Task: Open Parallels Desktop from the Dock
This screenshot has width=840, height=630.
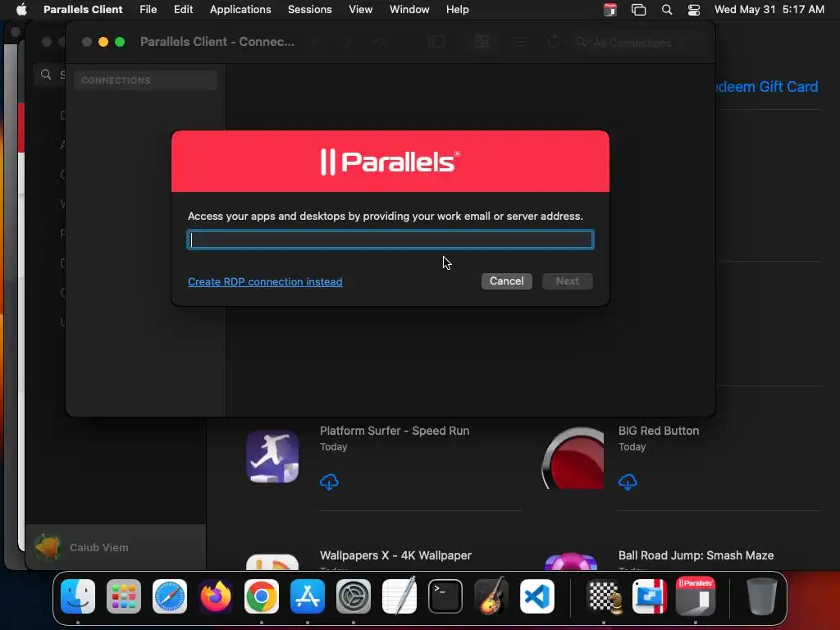Action: [x=650, y=596]
